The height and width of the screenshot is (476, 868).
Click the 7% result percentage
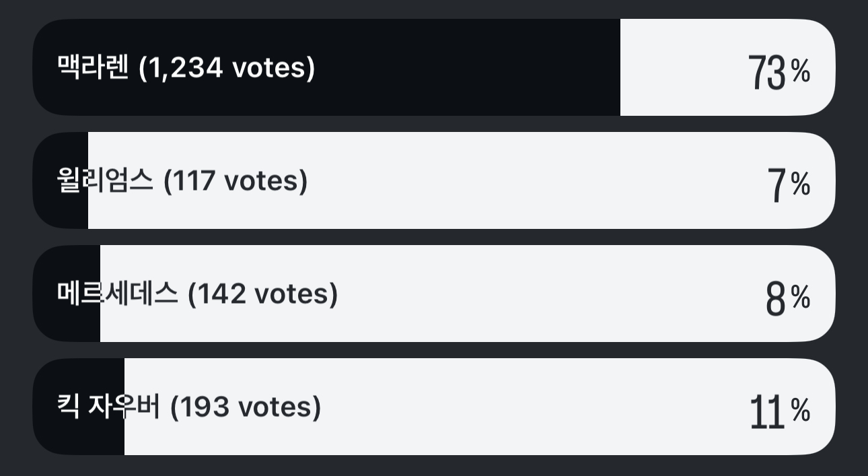(x=788, y=185)
